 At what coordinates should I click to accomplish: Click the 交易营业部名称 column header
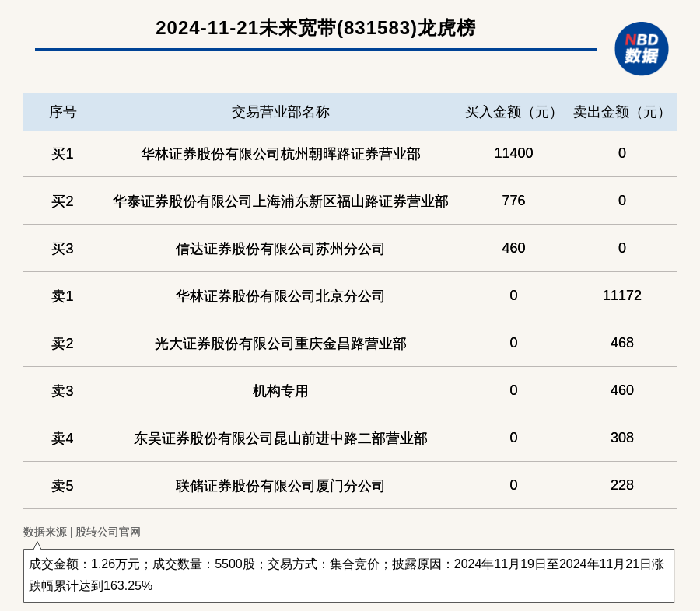pos(280,112)
